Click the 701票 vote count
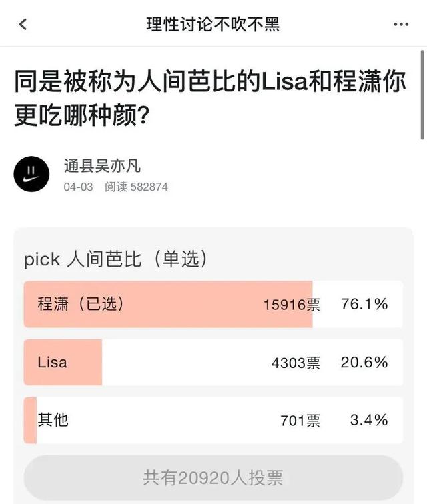 pos(300,421)
